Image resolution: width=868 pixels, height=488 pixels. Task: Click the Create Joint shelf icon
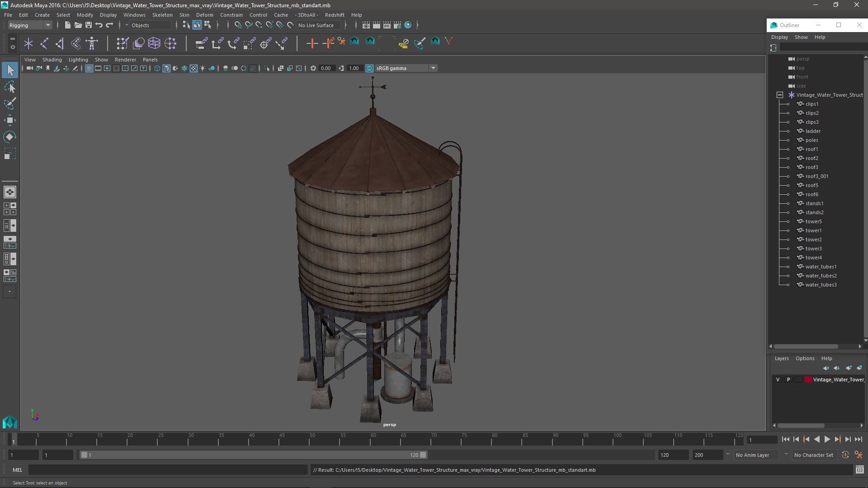click(44, 43)
